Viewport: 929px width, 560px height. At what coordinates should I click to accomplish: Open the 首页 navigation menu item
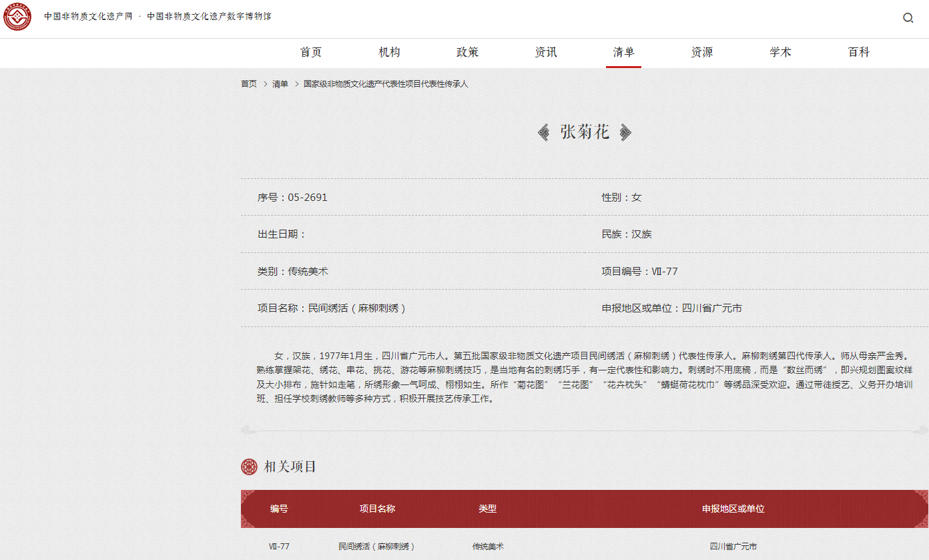(x=311, y=53)
